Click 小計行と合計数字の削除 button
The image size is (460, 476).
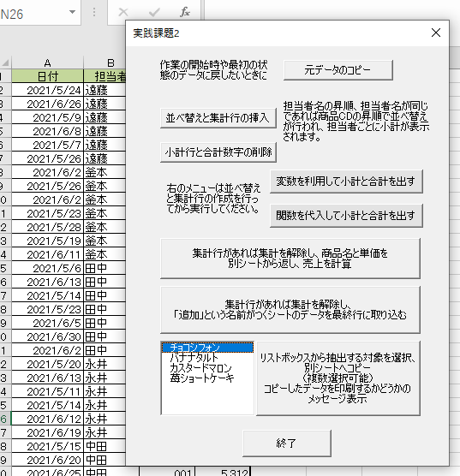coord(218,152)
